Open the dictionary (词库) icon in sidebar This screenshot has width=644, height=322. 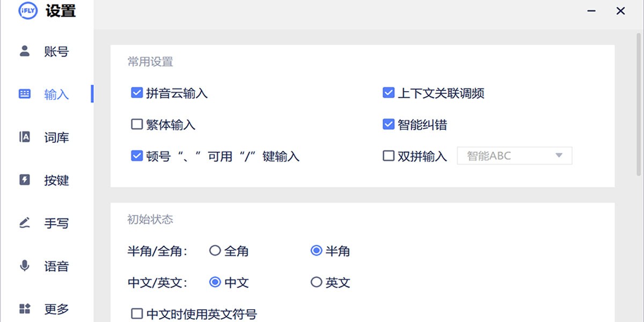click(25, 137)
